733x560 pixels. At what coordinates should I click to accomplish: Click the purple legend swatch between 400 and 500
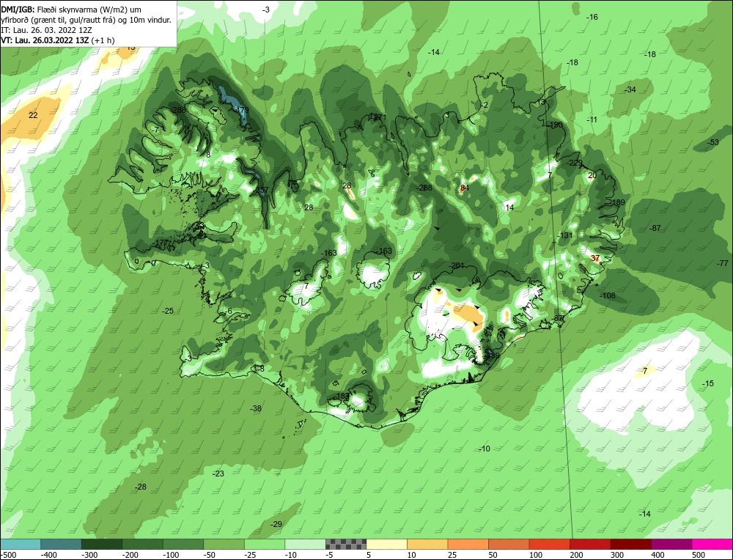coord(671,544)
